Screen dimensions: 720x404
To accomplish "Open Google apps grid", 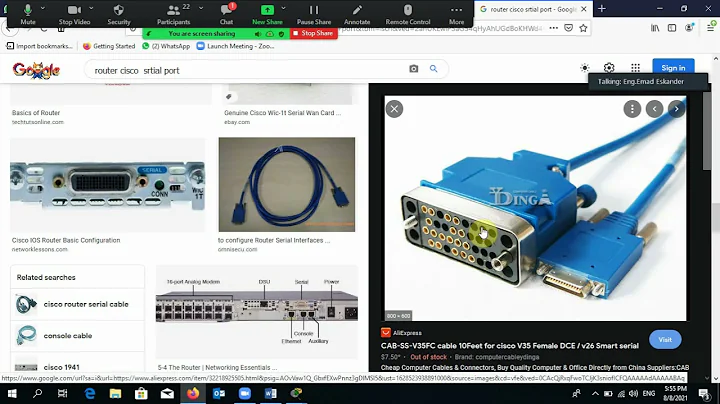I will (x=636, y=68).
